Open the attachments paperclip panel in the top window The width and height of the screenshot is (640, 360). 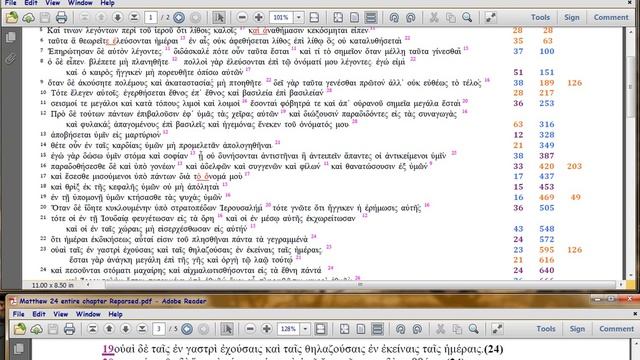tap(11, 59)
